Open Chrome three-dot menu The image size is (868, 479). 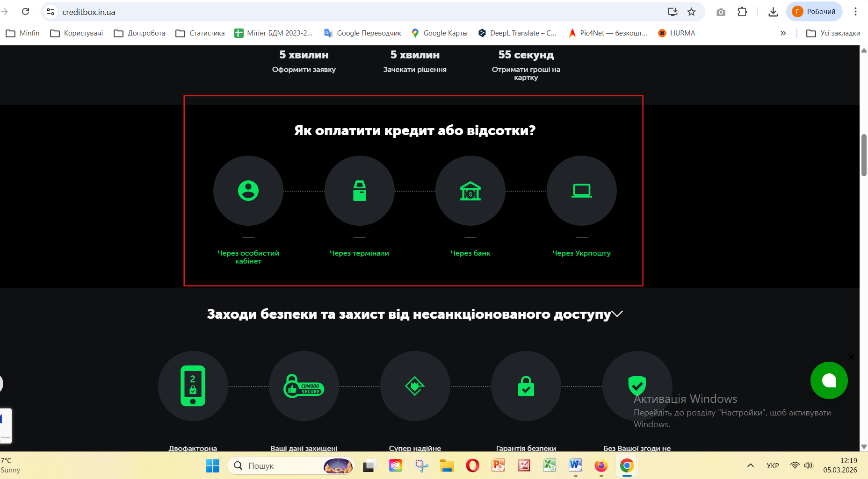click(855, 12)
